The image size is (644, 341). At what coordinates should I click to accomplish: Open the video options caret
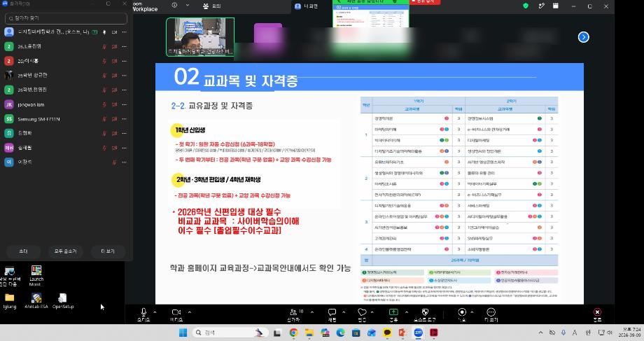[x=189, y=312]
